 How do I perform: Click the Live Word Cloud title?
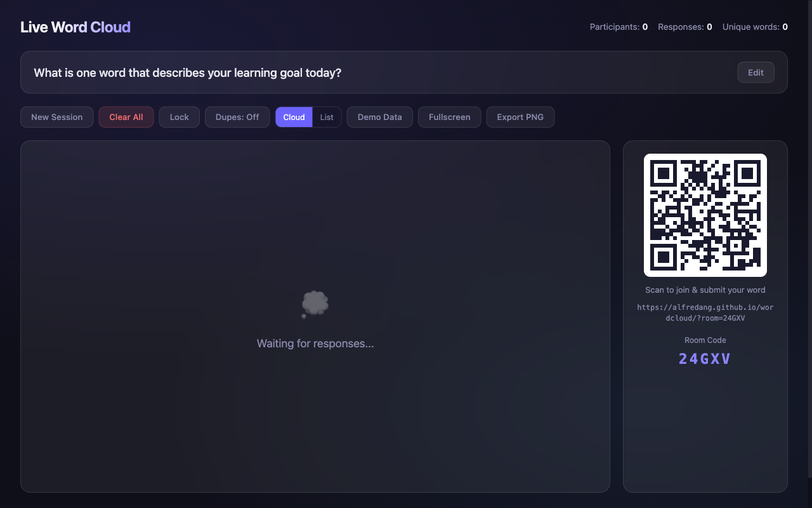pos(75,27)
